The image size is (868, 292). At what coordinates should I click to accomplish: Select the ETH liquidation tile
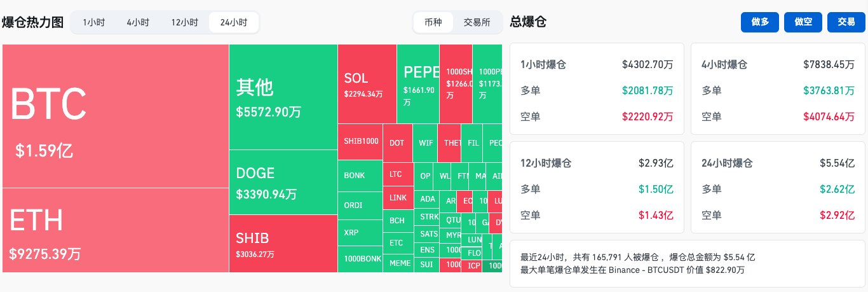click(116, 230)
